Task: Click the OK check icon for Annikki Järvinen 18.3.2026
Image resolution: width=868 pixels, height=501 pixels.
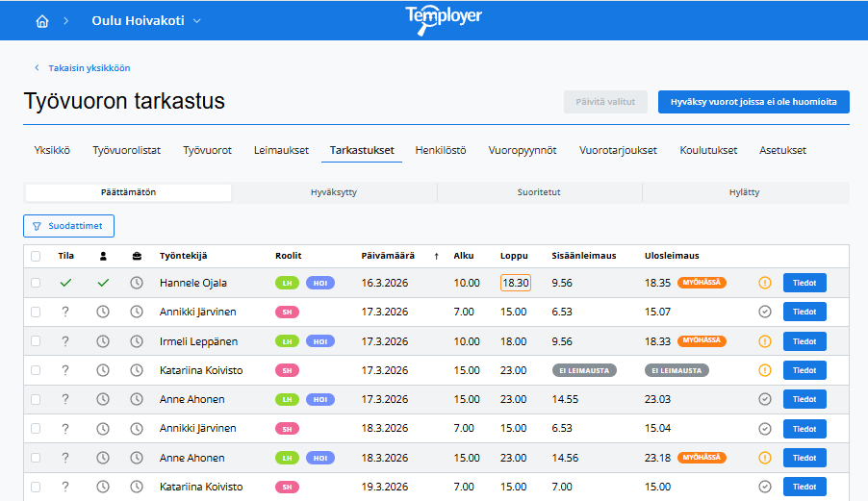Action: [x=764, y=429]
